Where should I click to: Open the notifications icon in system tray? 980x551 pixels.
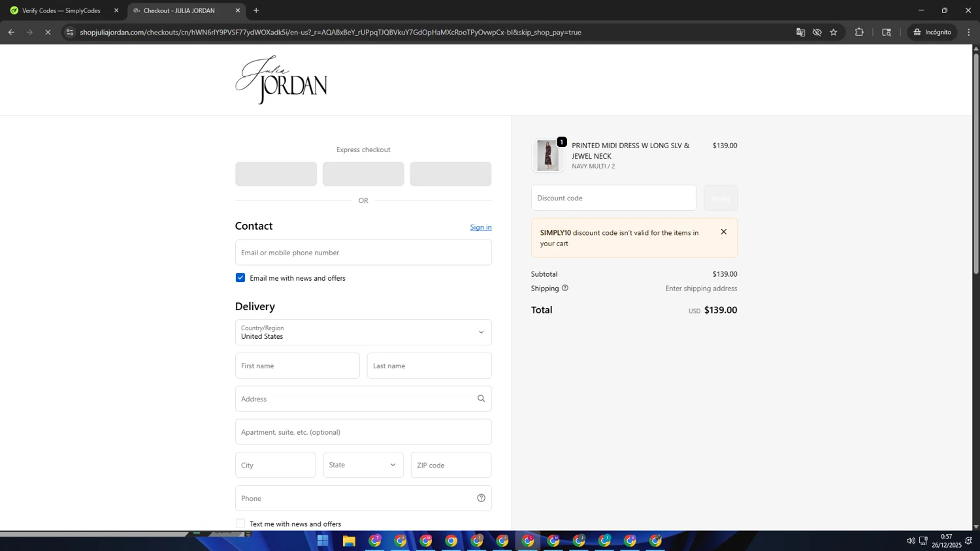pyautogui.click(x=969, y=541)
